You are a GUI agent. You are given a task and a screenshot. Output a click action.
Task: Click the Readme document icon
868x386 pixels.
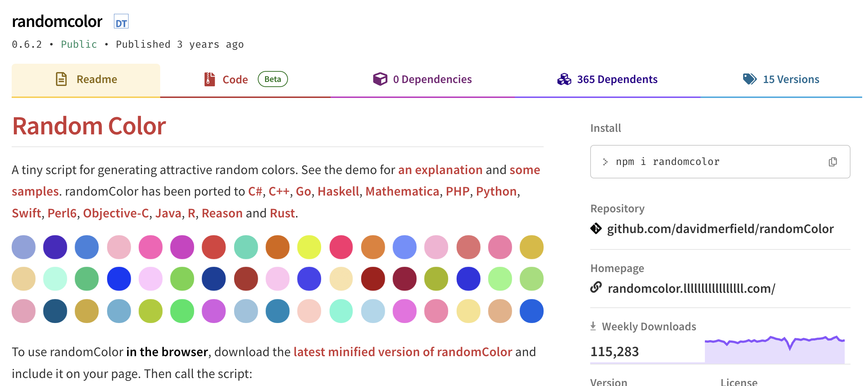click(61, 79)
